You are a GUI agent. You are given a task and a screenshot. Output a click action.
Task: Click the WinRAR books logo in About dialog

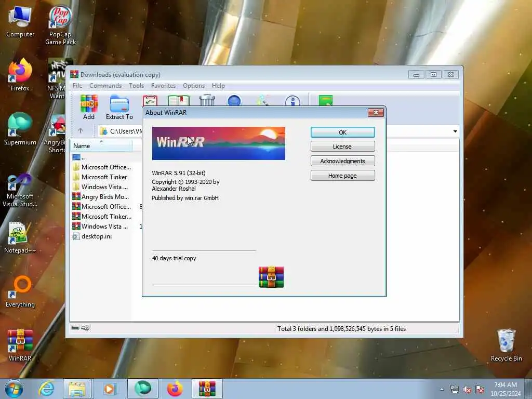271,277
